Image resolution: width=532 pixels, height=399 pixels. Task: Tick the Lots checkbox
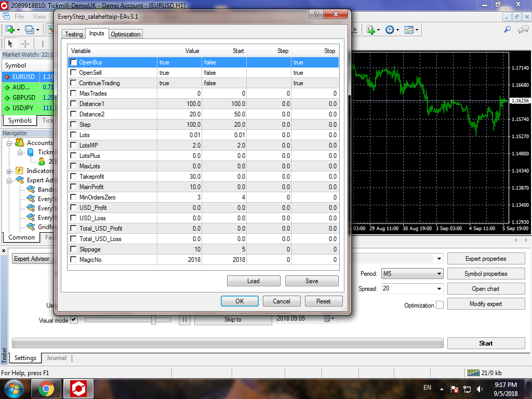73,135
